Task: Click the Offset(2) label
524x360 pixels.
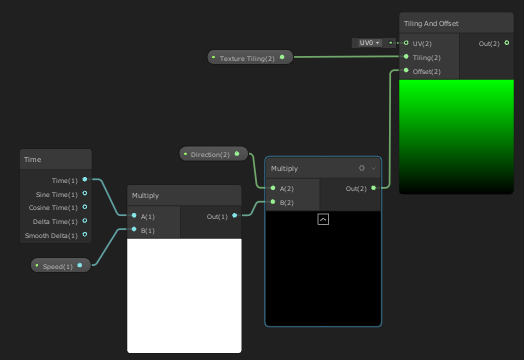Action: [x=427, y=72]
